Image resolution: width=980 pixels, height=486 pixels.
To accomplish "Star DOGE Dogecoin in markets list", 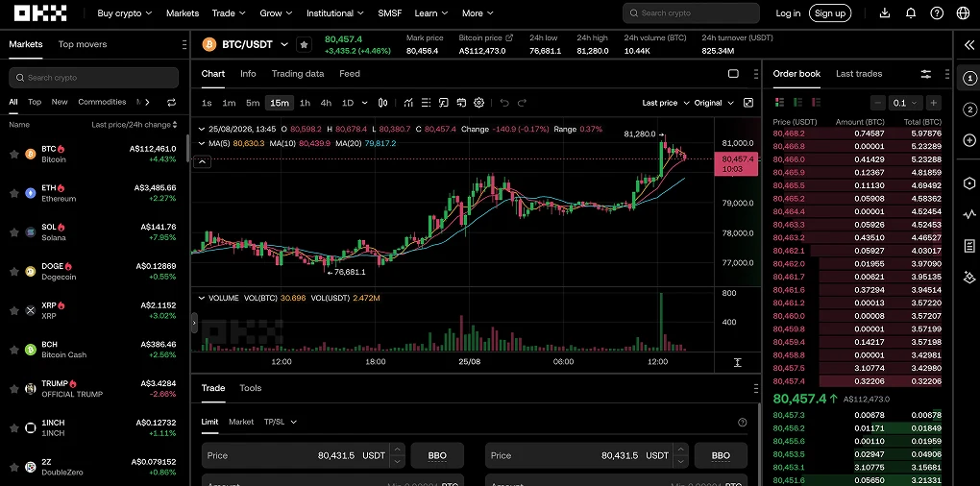I will [x=13, y=271].
